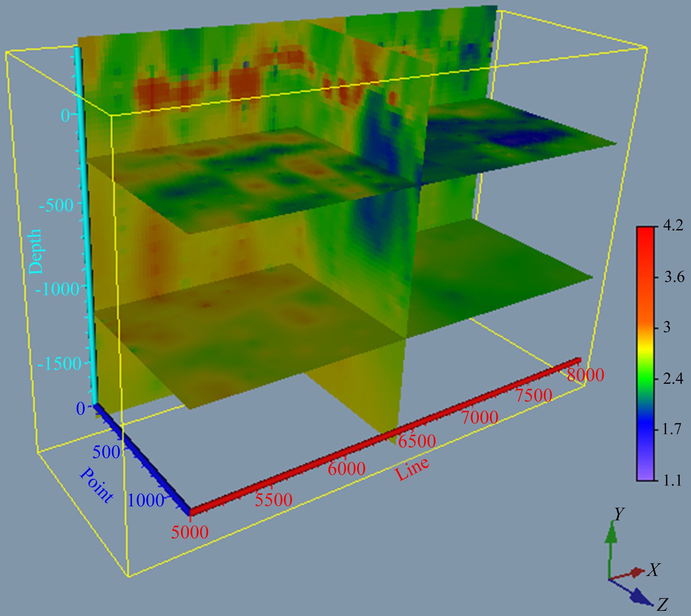The width and height of the screenshot is (691, 616).
Task: Click the 6500 tick label on Line axis
Action: coord(417,441)
